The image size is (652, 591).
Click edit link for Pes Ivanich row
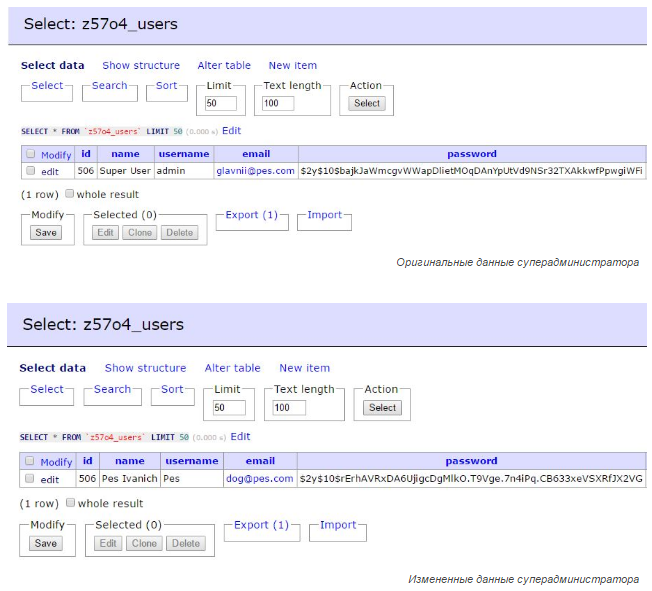pos(50,480)
